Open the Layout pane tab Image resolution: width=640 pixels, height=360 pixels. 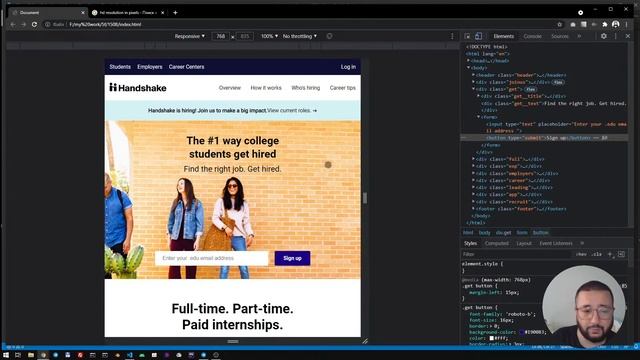click(524, 243)
